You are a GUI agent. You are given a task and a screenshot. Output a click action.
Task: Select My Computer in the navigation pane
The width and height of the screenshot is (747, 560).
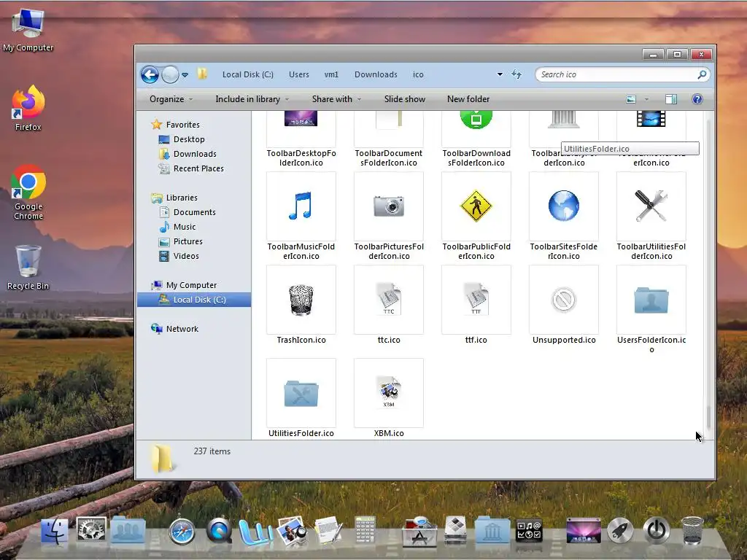point(191,285)
